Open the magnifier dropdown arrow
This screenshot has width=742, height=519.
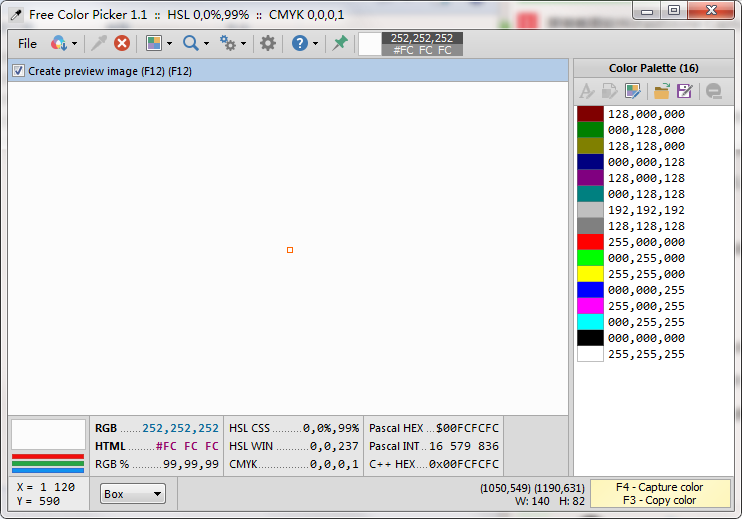point(206,44)
